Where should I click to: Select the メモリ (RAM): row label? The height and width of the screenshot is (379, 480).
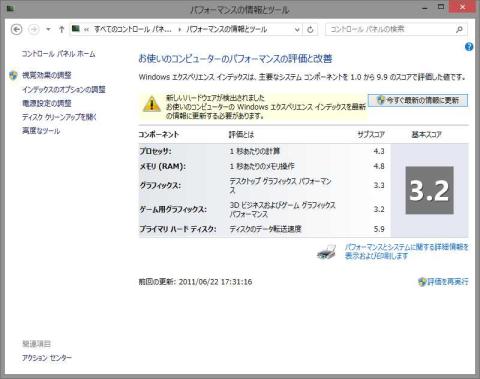tap(162, 166)
